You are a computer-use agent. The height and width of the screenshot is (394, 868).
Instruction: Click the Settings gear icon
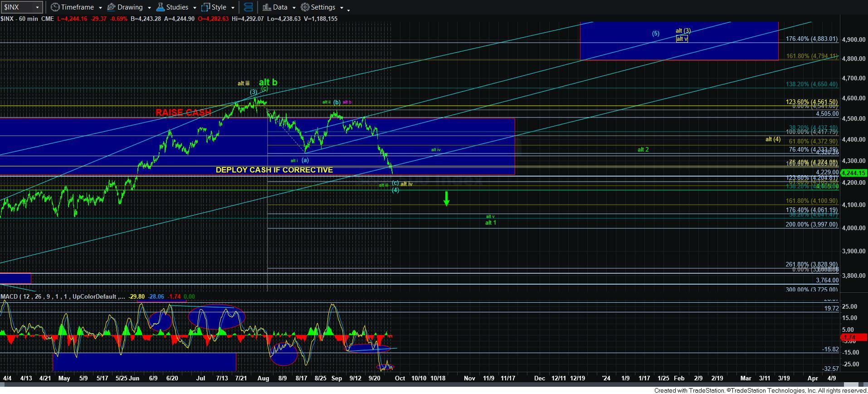pyautogui.click(x=305, y=7)
